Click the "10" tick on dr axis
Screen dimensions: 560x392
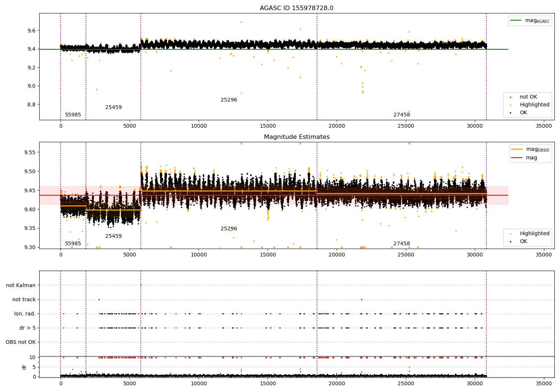point(32,357)
